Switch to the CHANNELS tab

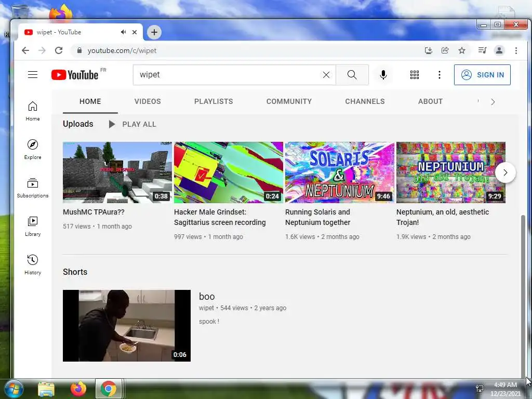pyautogui.click(x=365, y=101)
